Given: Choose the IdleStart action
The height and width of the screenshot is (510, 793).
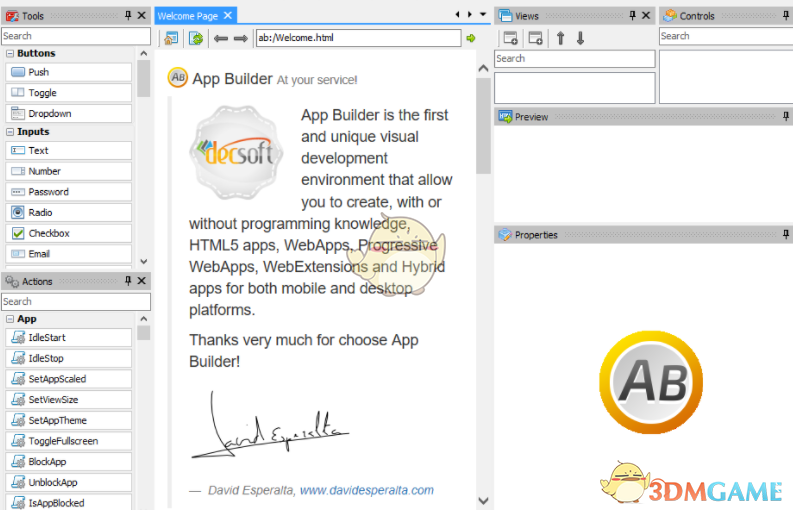Looking at the screenshot, I should (x=69, y=338).
